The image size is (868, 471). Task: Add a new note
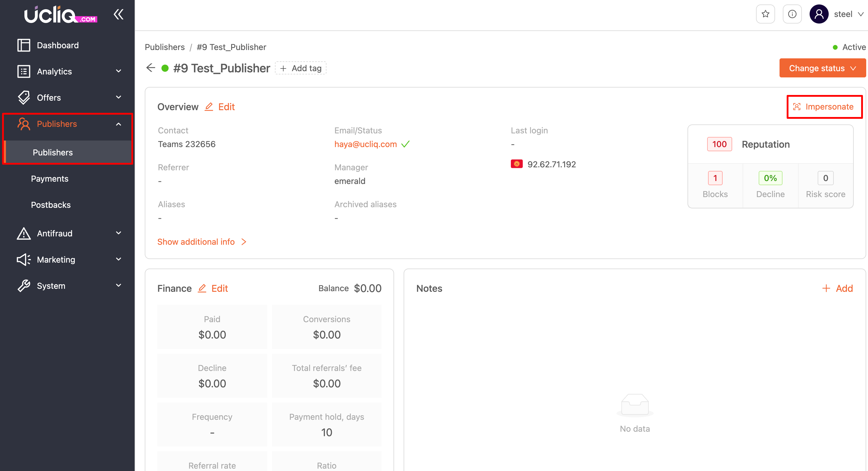pyautogui.click(x=837, y=288)
